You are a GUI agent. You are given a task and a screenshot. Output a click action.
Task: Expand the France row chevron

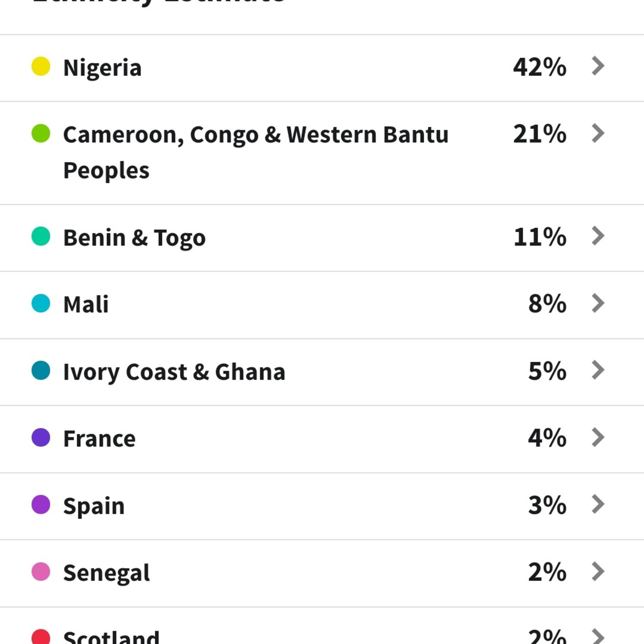click(x=598, y=437)
